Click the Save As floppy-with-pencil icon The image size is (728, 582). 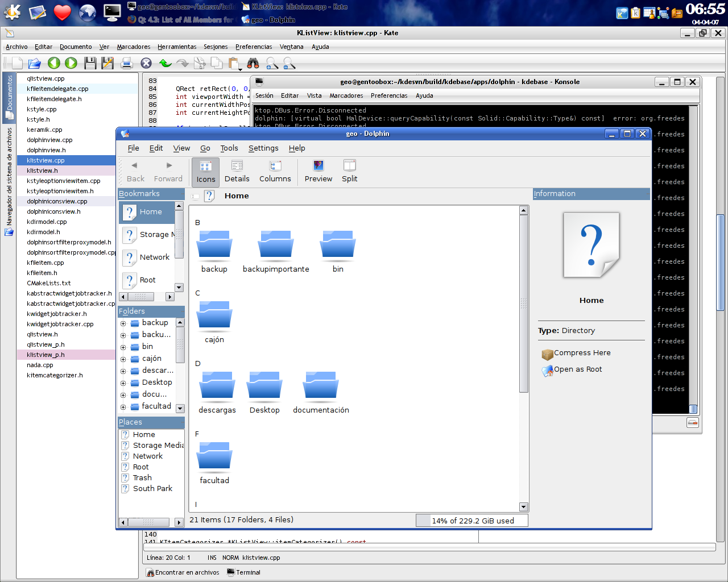coord(107,63)
